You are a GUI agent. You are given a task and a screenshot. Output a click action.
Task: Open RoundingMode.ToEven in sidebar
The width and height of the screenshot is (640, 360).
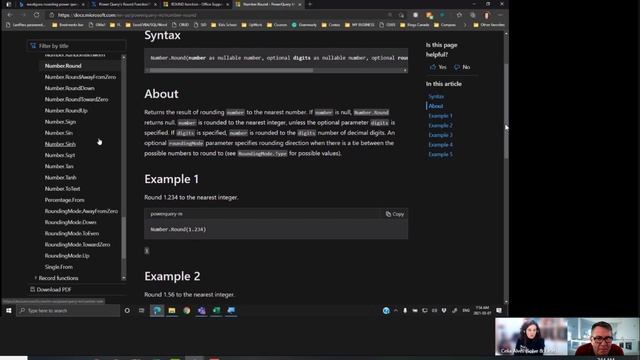point(72,233)
